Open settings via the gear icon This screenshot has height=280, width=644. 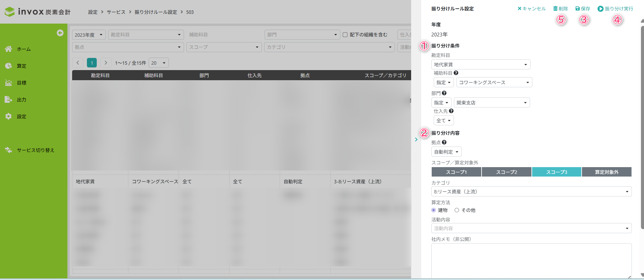point(8,116)
